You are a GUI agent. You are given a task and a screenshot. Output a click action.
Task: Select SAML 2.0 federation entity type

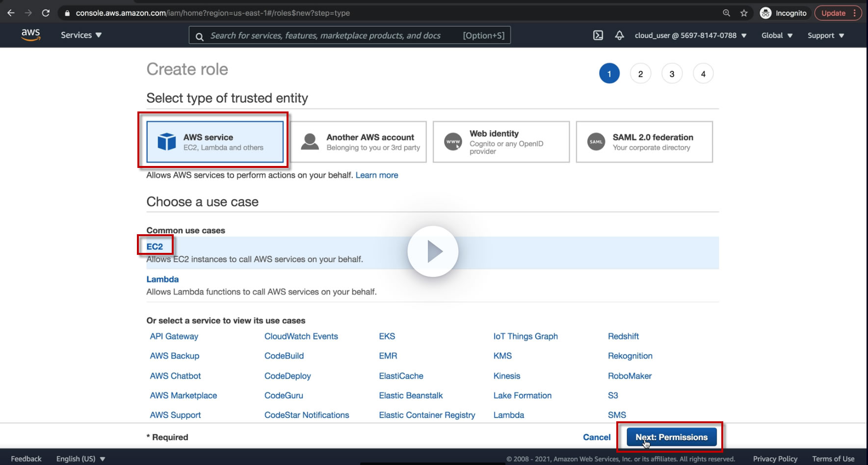[644, 142]
